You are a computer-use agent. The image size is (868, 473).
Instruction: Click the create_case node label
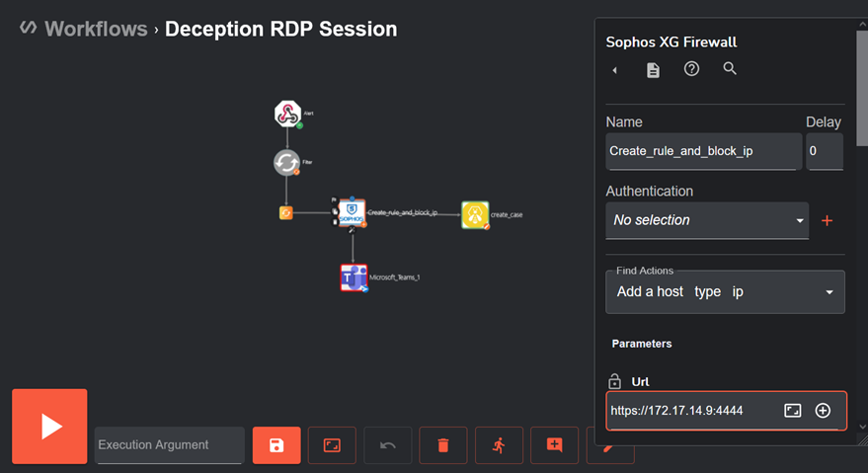[x=507, y=215]
